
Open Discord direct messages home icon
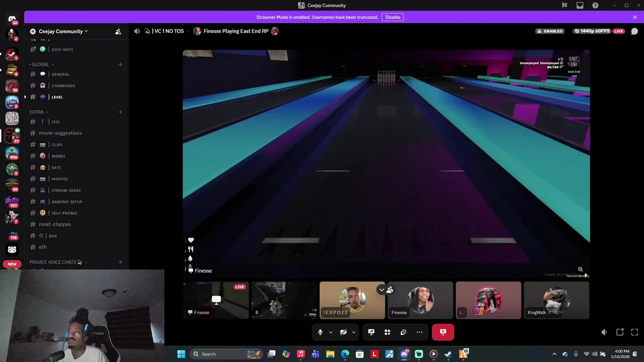(12, 19)
